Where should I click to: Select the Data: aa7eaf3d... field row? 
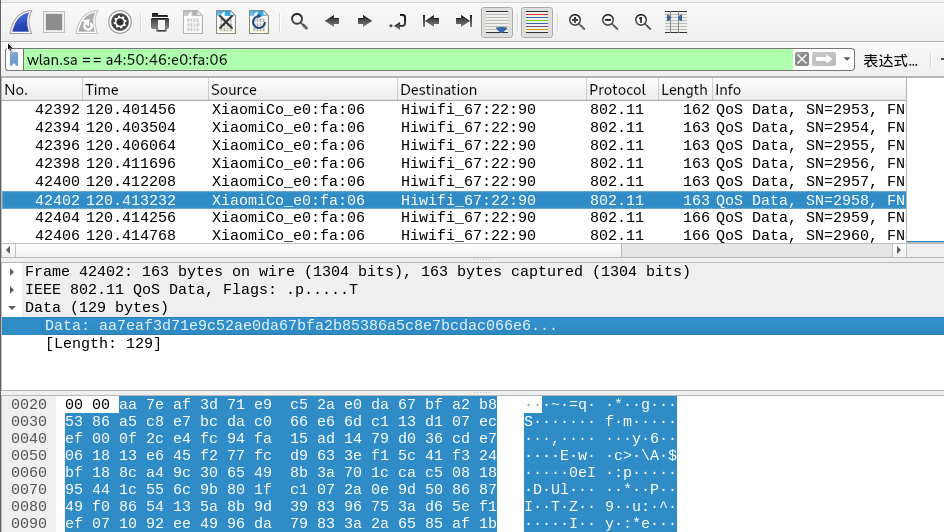tap(473, 326)
